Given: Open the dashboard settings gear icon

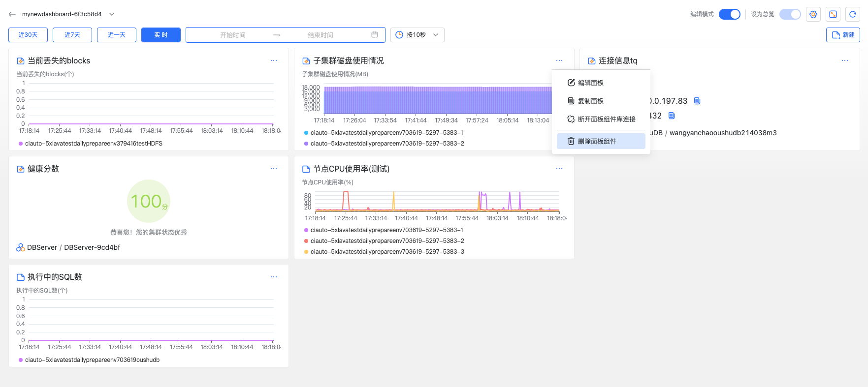Looking at the screenshot, I should point(813,14).
